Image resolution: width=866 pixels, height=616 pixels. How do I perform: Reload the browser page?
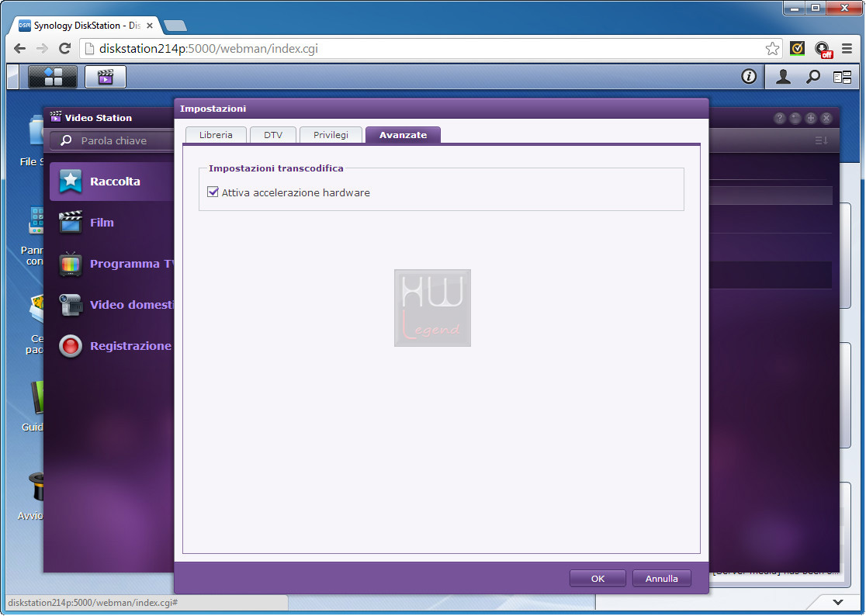point(64,49)
